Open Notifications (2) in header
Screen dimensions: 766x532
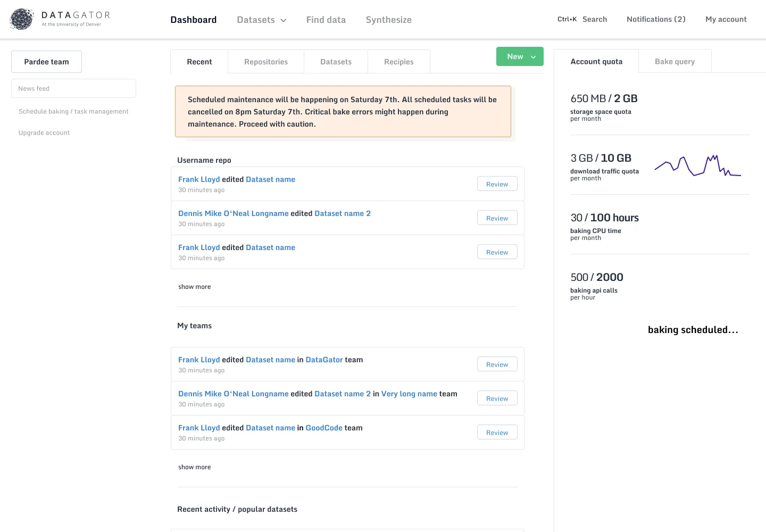(x=656, y=19)
